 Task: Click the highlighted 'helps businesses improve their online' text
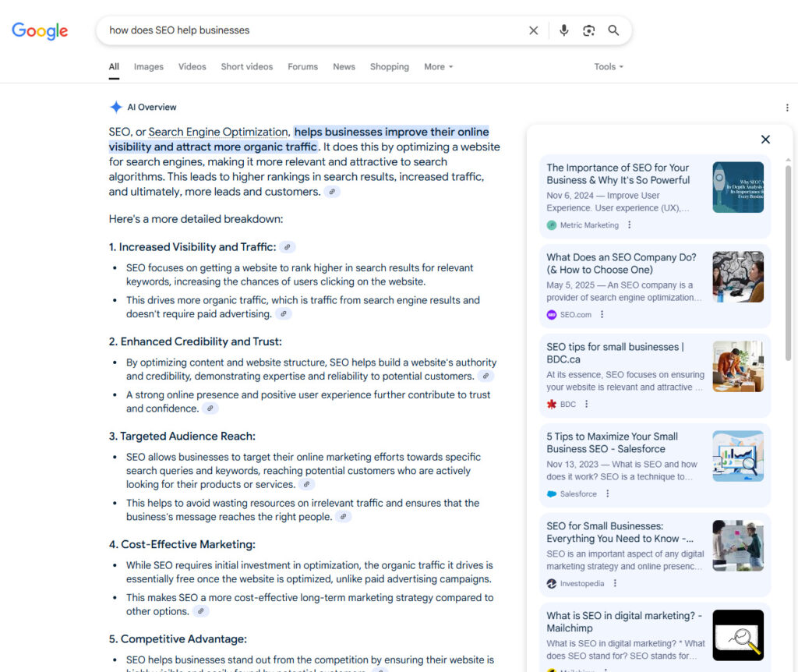pyautogui.click(x=391, y=132)
